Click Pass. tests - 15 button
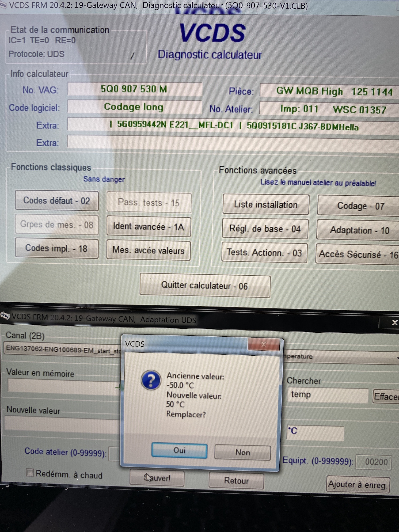399x532 pixels. pos(149,202)
